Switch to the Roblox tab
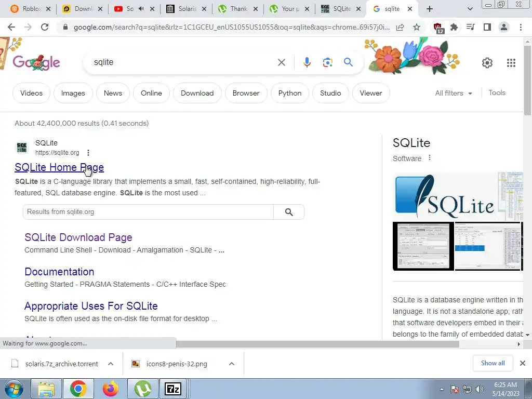This screenshot has width=532, height=399. click(31, 9)
